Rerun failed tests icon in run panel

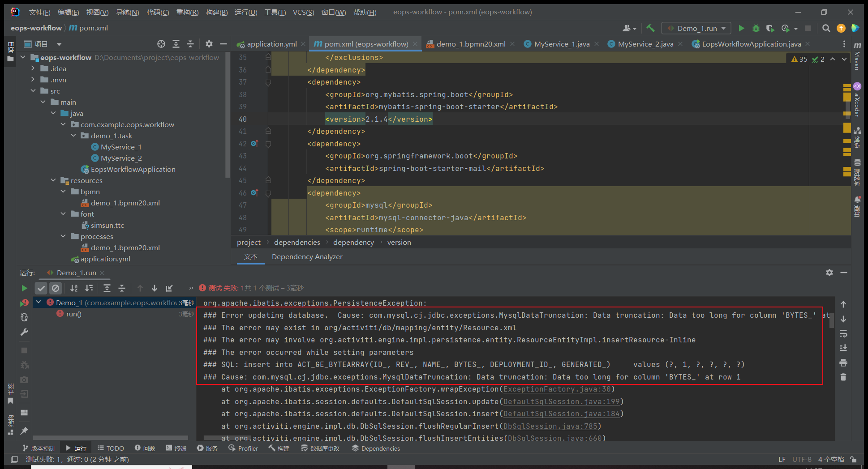(24, 303)
